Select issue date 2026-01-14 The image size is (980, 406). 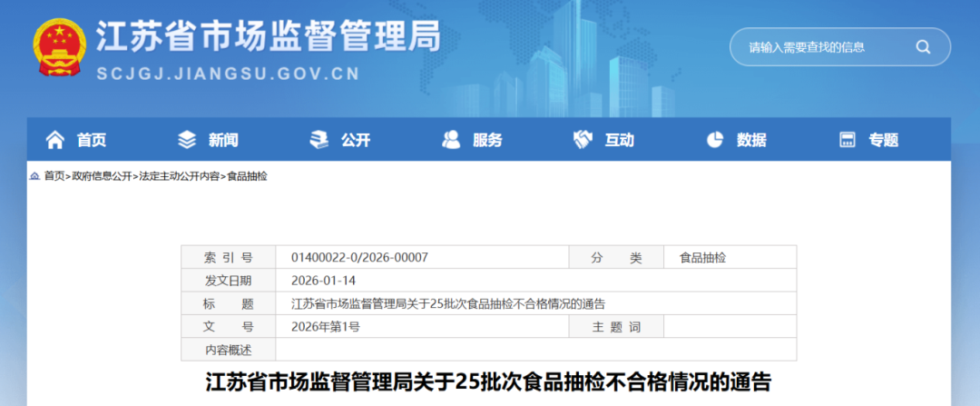point(323,281)
